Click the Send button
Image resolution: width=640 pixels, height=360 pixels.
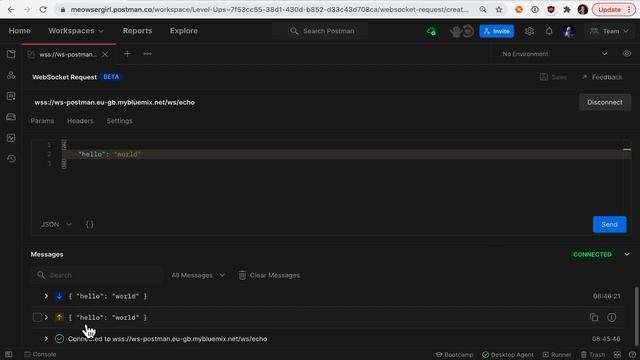609,224
